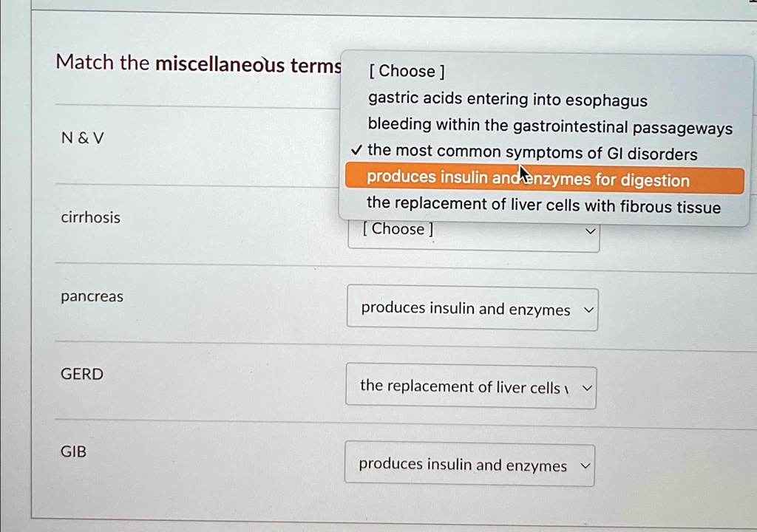Click the checkmark beside the selected answer
The image size is (757, 532).
click(x=357, y=151)
